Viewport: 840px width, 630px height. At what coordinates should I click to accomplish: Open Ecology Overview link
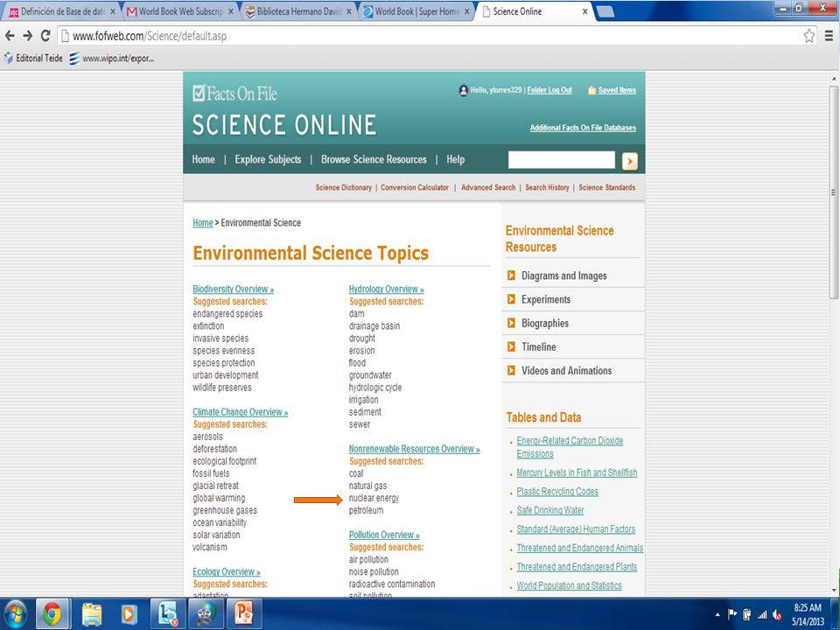tap(226, 571)
